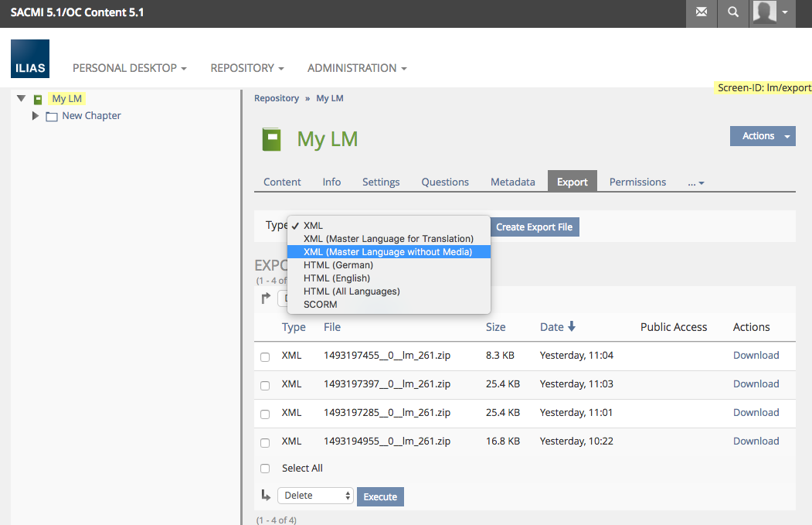Open the Delete action dropdown
This screenshot has height=525, width=812.
[315, 496]
